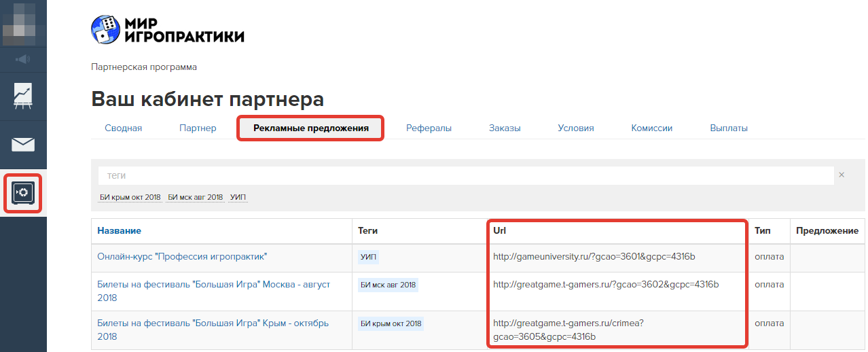This screenshot has height=352, width=868.
Task: Open Большая Игра Москва август 2018 tickets offer
Action: 213,291
